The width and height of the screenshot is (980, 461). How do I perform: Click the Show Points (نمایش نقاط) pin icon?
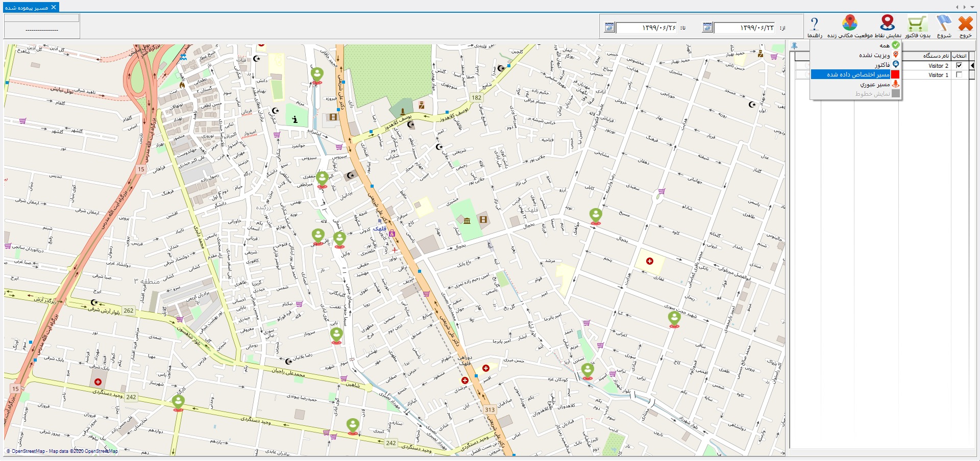click(888, 23)
